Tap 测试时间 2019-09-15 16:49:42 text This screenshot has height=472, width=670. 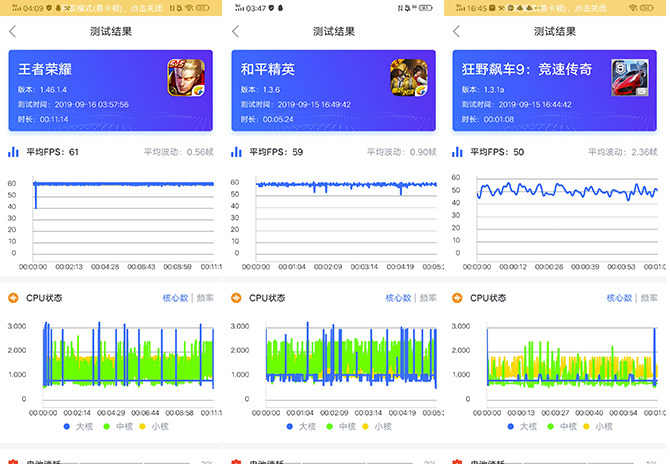[x=296, y=105]
